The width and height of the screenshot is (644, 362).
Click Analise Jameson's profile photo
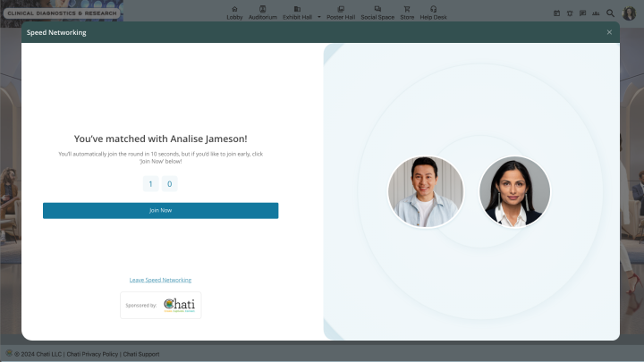[x=514, y=191]
